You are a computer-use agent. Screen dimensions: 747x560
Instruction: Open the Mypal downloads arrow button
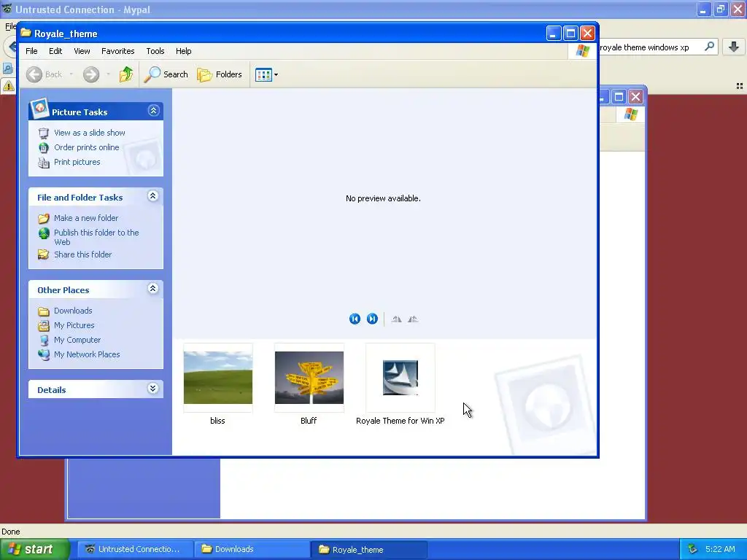734,47
